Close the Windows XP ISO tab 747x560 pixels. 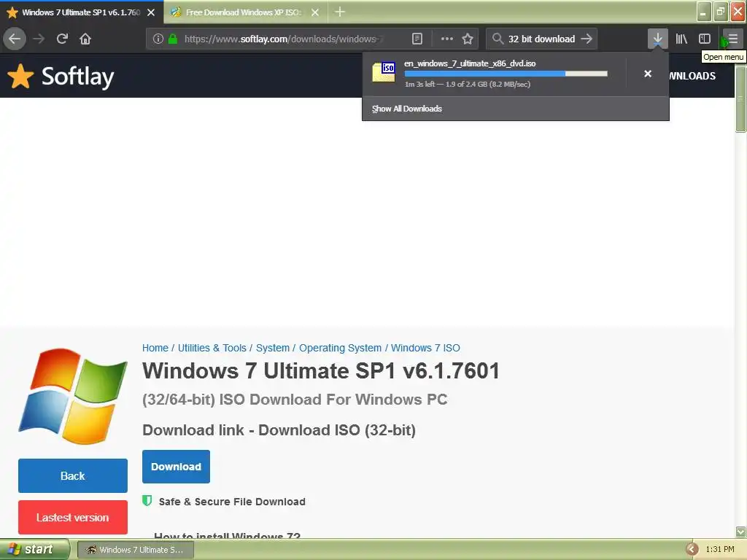(x=315, y=12)
